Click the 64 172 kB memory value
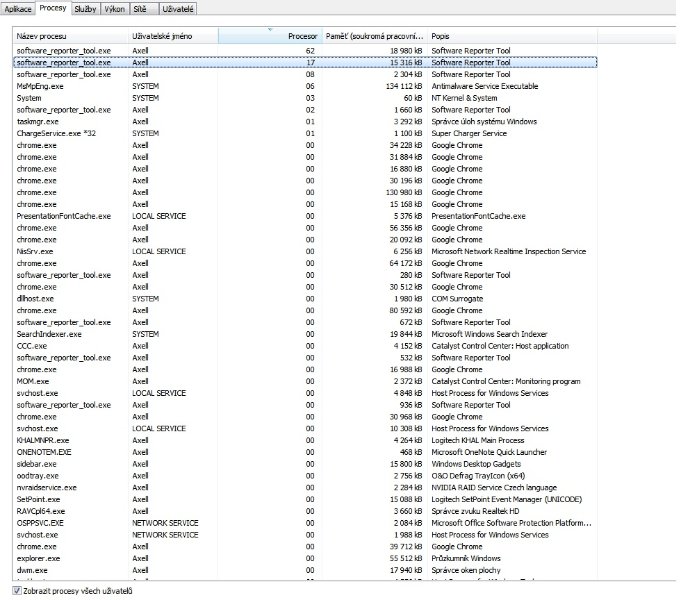This screenshot has height=600, width=681. pyautogui.click(x=406, y=263)
